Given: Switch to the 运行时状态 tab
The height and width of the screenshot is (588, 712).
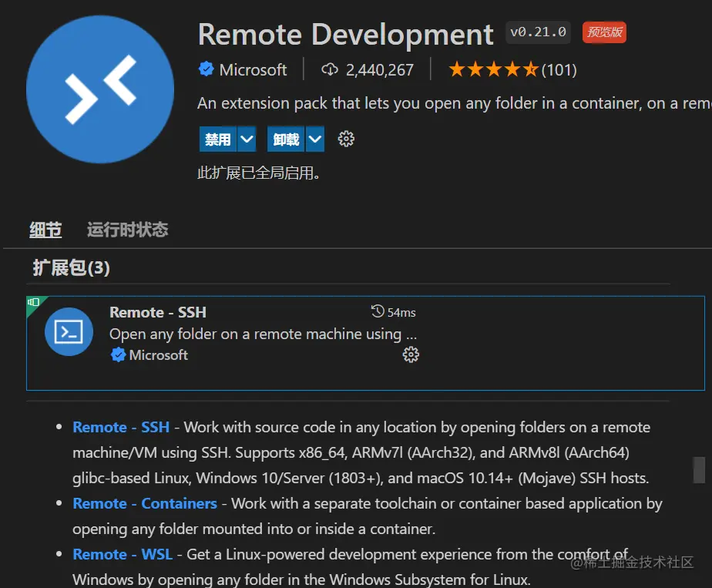Looking at the screenshot, I should [128, 230].
